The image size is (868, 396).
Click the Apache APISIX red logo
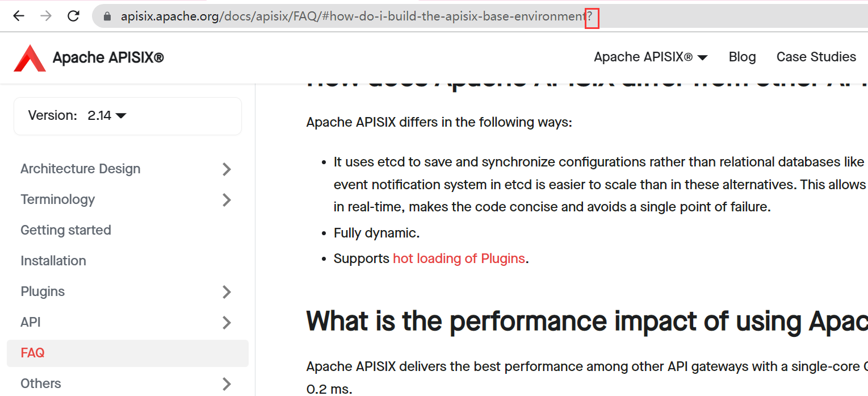(x=30, y=57)
